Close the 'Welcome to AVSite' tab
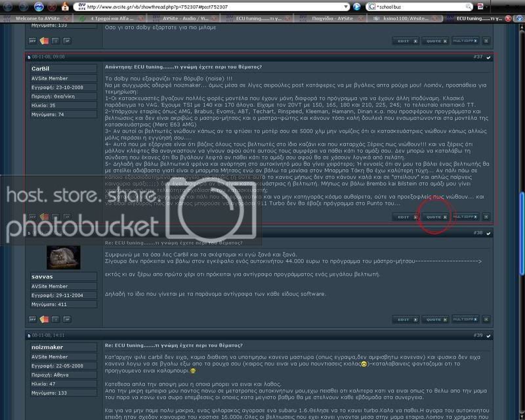525x420 pixels. [67, 18]
